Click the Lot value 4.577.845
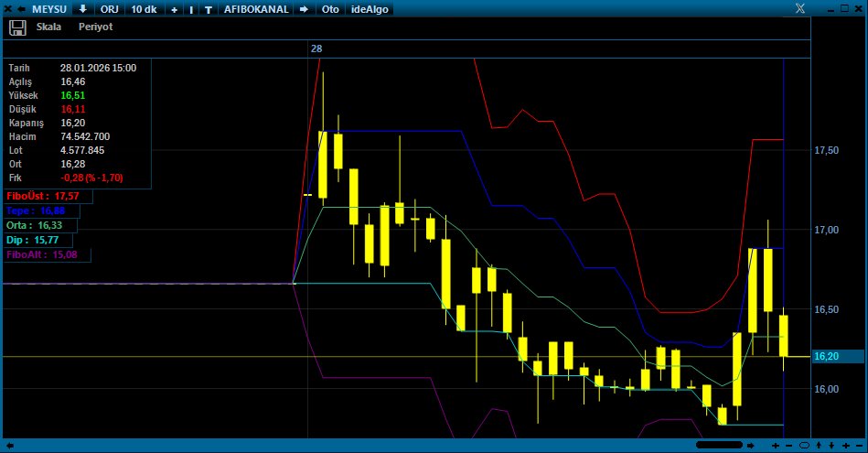This screenshot has width=868, height=453. tap(82, 150)
